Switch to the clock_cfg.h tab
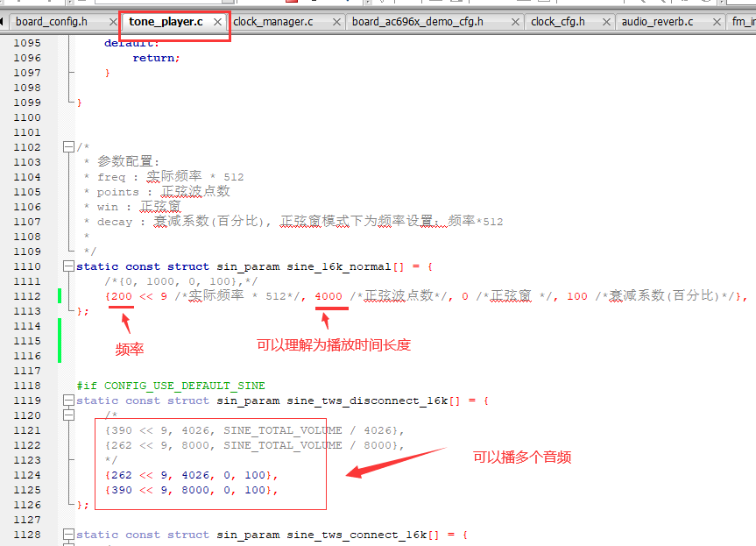The width and height of the screenshot is (756, 546). click(558, 22)
